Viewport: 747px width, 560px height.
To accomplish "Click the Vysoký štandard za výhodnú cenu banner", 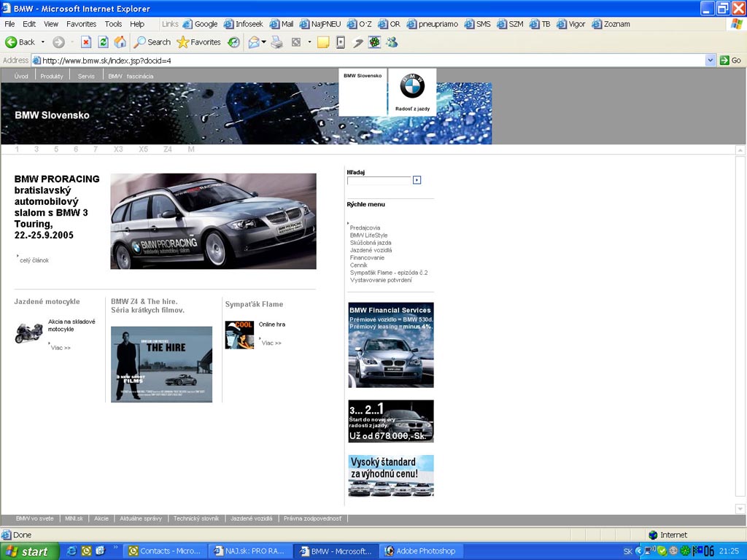I will click(391, 475).
